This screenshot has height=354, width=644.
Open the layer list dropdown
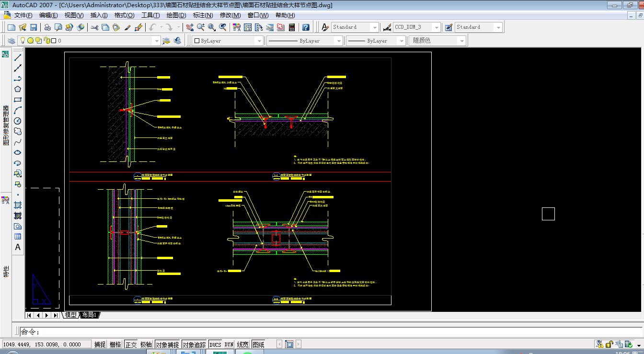click(156, 41)
